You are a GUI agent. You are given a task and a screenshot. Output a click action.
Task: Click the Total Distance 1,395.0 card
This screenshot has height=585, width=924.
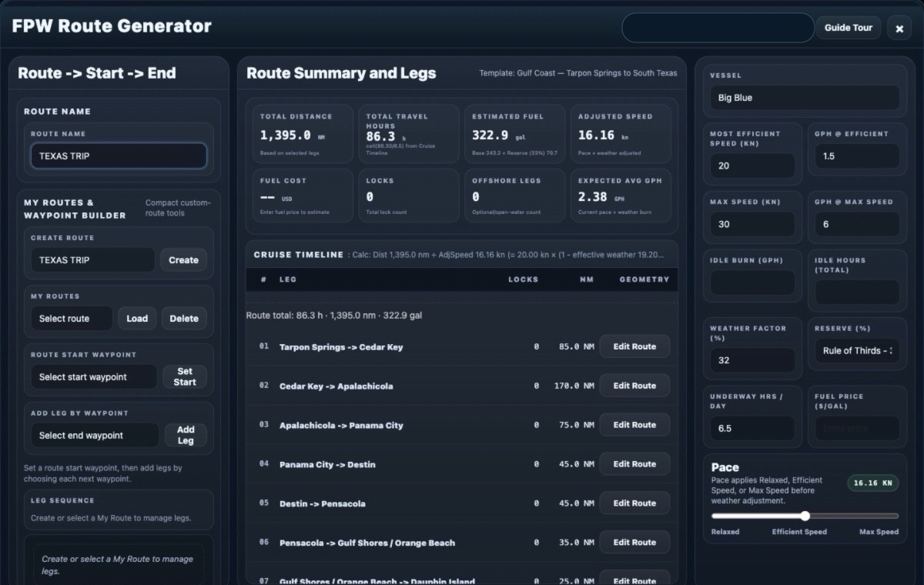(x=303, y=135)
